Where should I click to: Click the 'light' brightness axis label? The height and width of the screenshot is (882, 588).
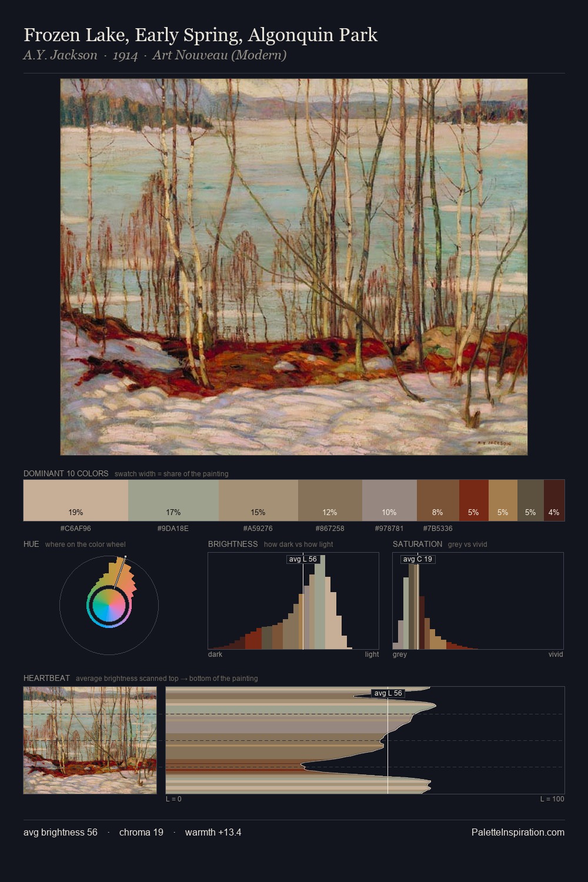(x=372, y=654)
